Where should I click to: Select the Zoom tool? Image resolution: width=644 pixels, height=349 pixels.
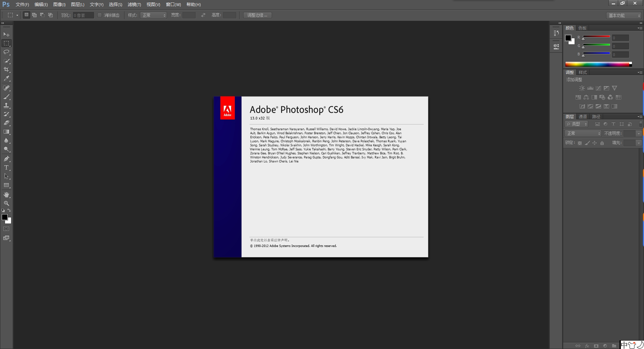(x=6, y=203)
